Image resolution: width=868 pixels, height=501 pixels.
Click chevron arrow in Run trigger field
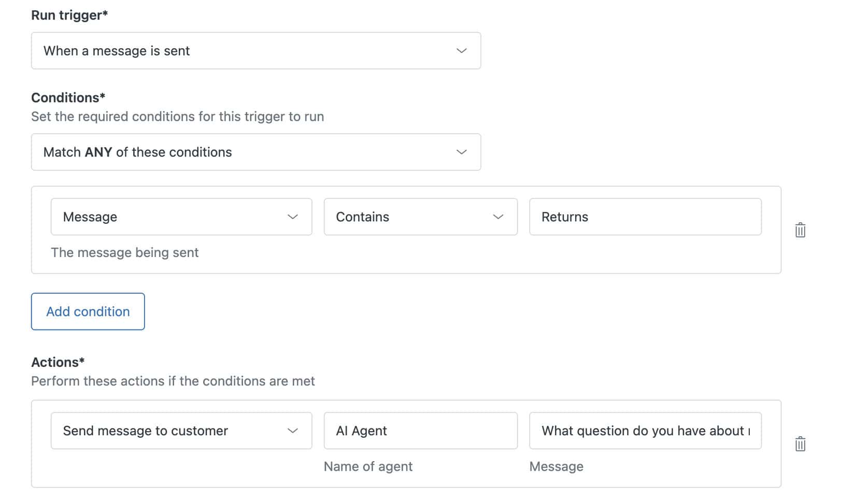[461, 51]
